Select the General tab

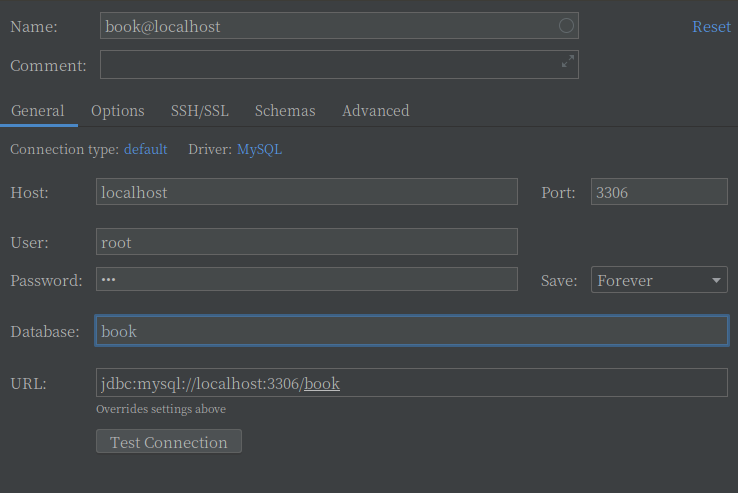(38, 111)
